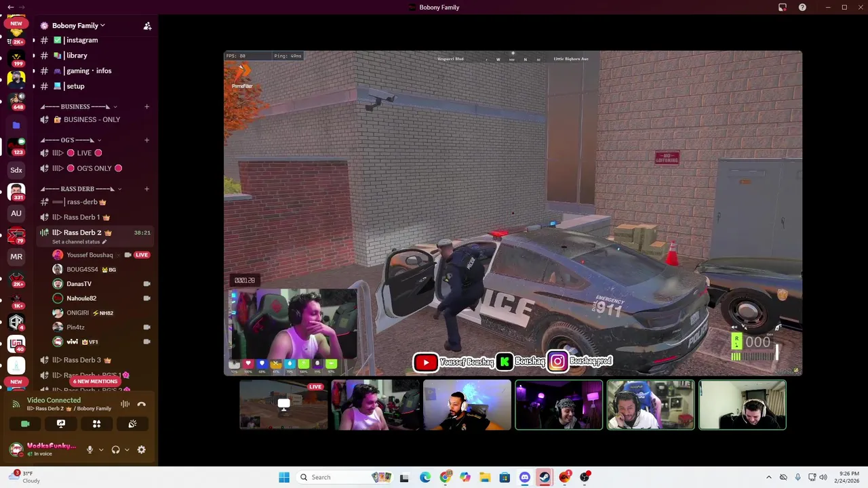Select user Pin4tz in voice list
This screenshot has width=868, height=488.
click(x=75, y=327)
